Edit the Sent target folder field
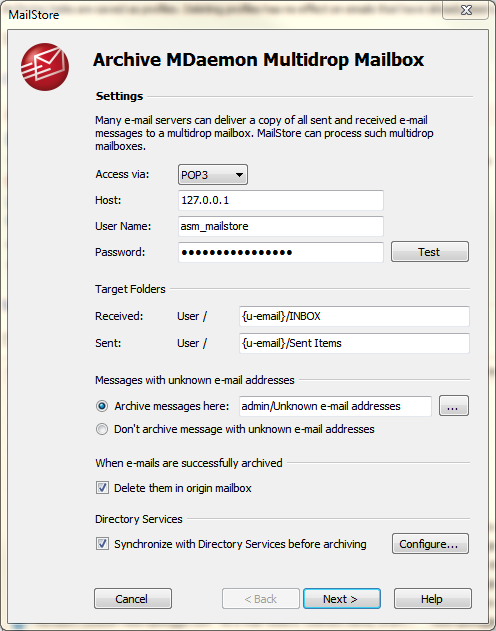496x631 pixels. click(x=354, y=343)
